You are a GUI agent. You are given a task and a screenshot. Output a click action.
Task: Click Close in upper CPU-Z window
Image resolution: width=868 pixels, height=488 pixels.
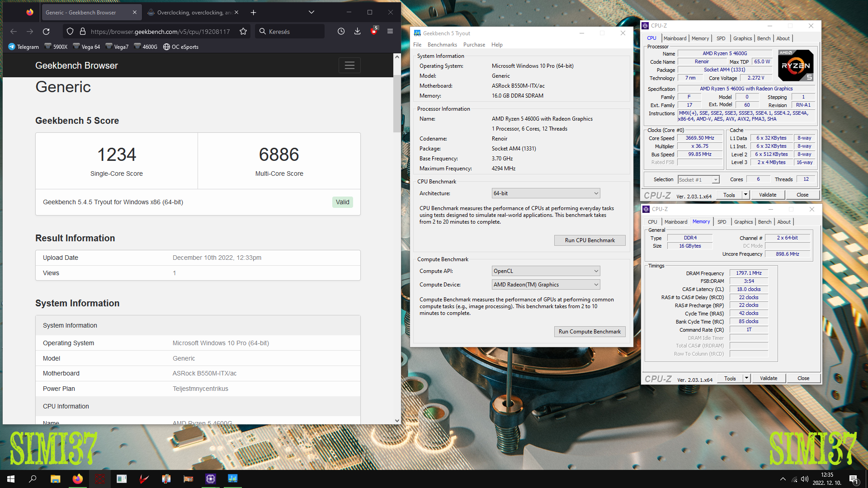pyautogui.click(x=802, y=195)
